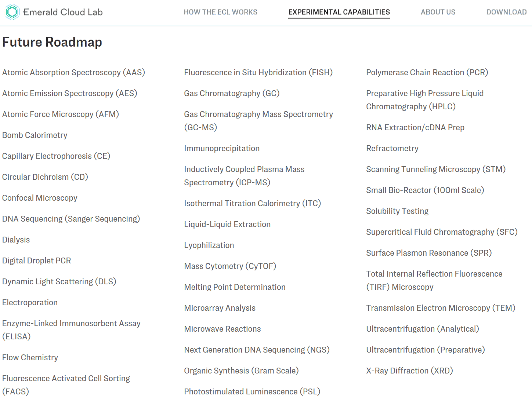The image size is (532, 401).
Task: Click the Emerald Cloud Lab hexagon logo icon
Action: pos(12,12)
